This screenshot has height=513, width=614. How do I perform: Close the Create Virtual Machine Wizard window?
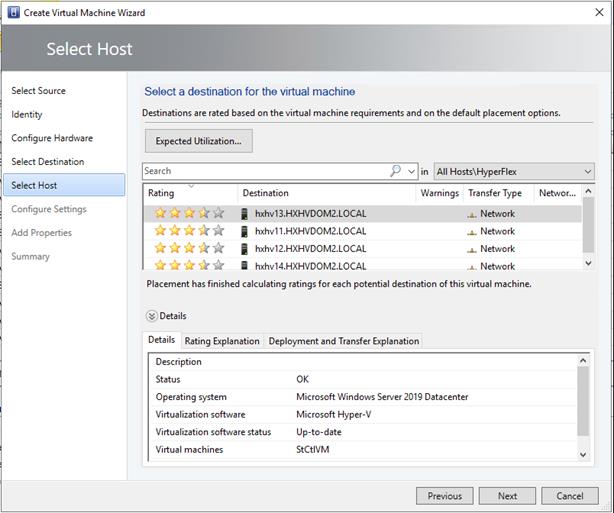pos(599,13)
